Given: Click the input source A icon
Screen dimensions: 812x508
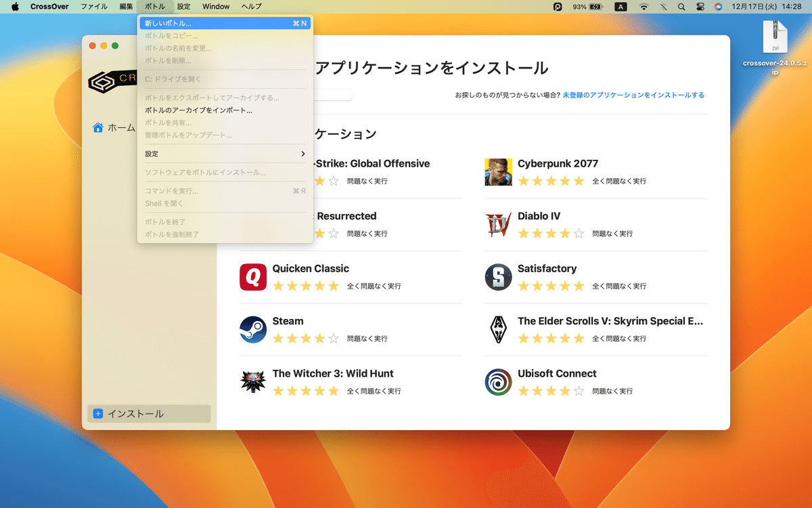Looking at the screenshot, I should click(621, 7).
